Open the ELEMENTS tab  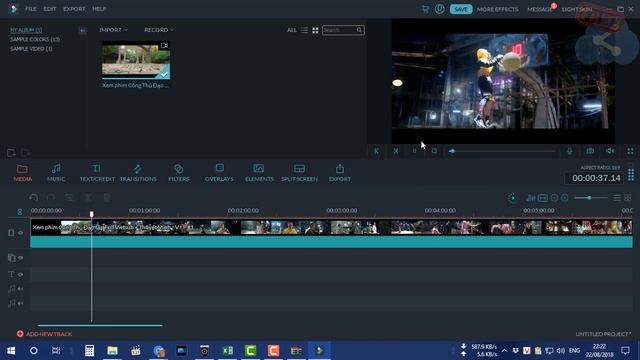click(x=259, y=173)
